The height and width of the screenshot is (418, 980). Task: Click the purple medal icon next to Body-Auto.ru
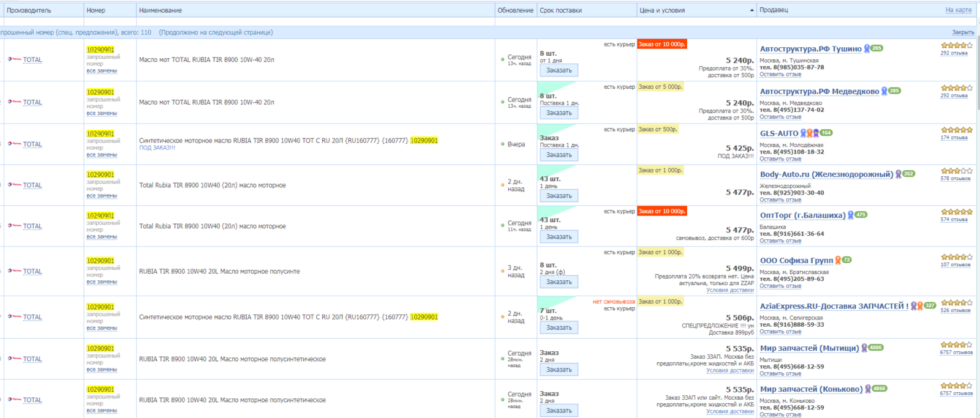click(x=899, y=174)
